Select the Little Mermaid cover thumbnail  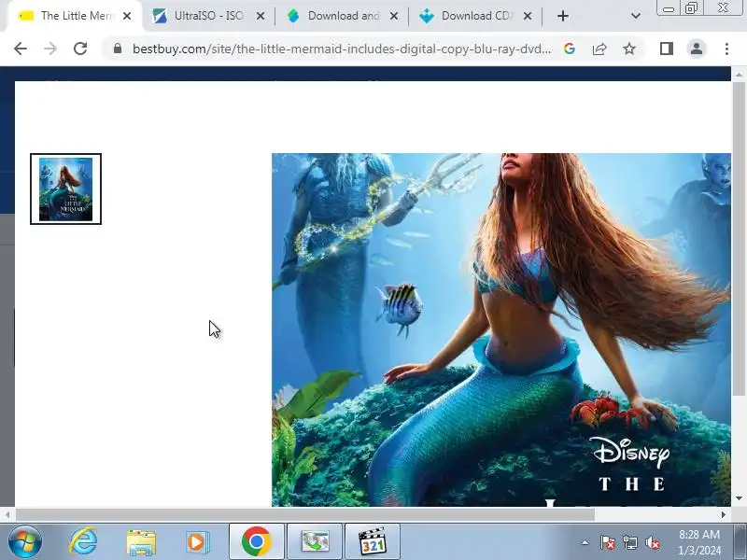click(65, 189)
